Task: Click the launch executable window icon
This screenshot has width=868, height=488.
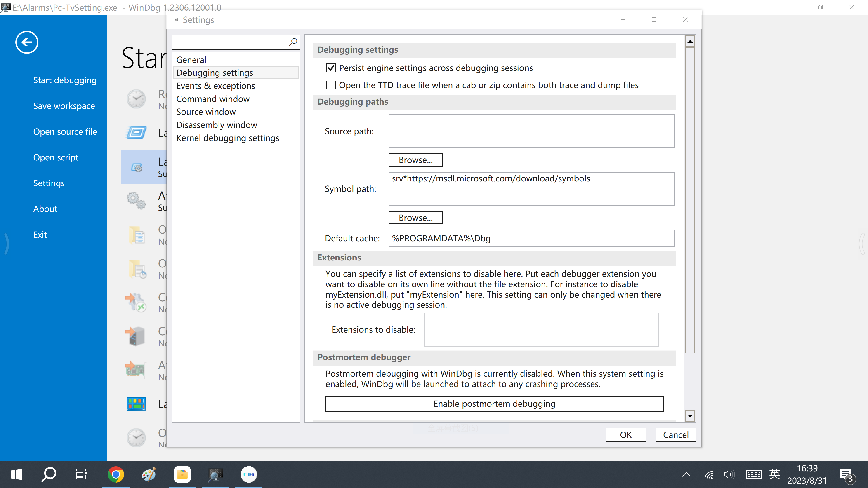Action: (x=136, y=133)
